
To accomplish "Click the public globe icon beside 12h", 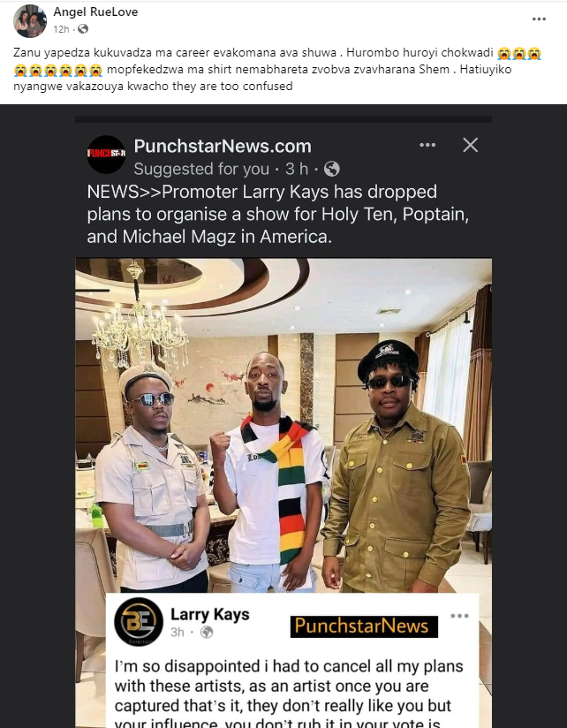I will (x=83, y=29).
